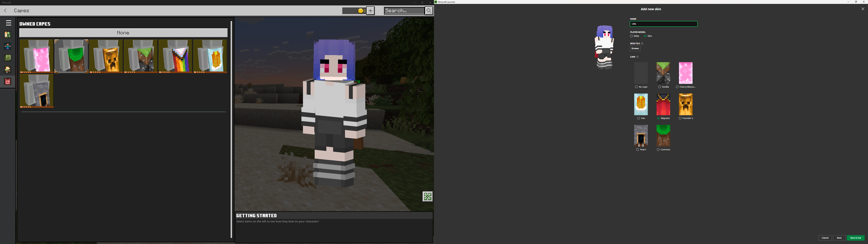Select the Founder's cape radio button
Image resolution: width=868 pixels, height=244 pixels.
pyautogui.click(x=680, y=118)
